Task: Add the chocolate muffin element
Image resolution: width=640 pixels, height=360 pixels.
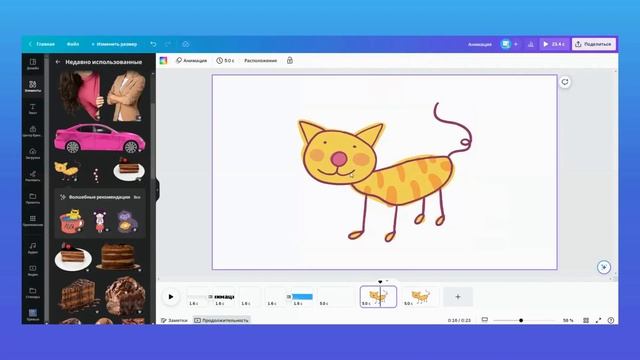Action: point(125,296)
